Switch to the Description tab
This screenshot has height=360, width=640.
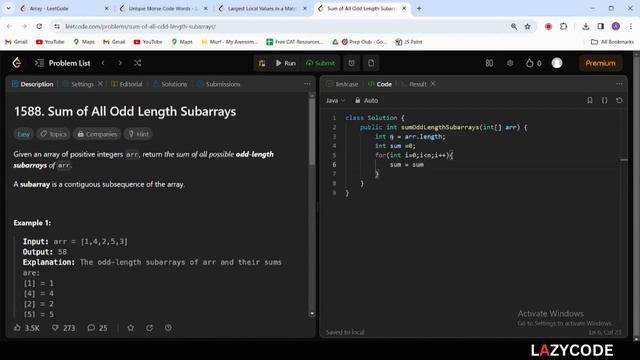[x=33, y=84]
